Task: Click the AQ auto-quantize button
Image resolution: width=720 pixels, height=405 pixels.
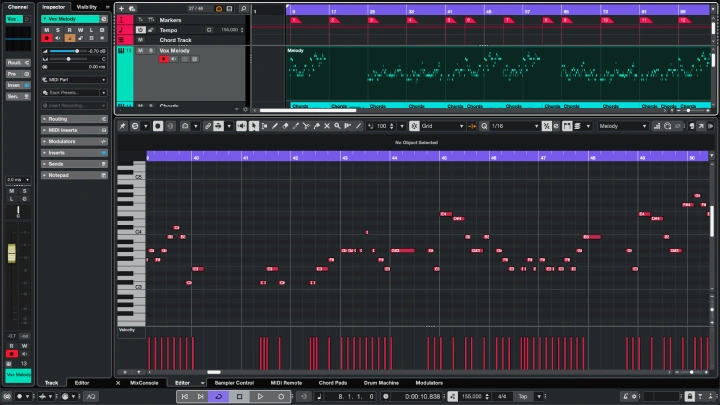Action: click(91, 396)
